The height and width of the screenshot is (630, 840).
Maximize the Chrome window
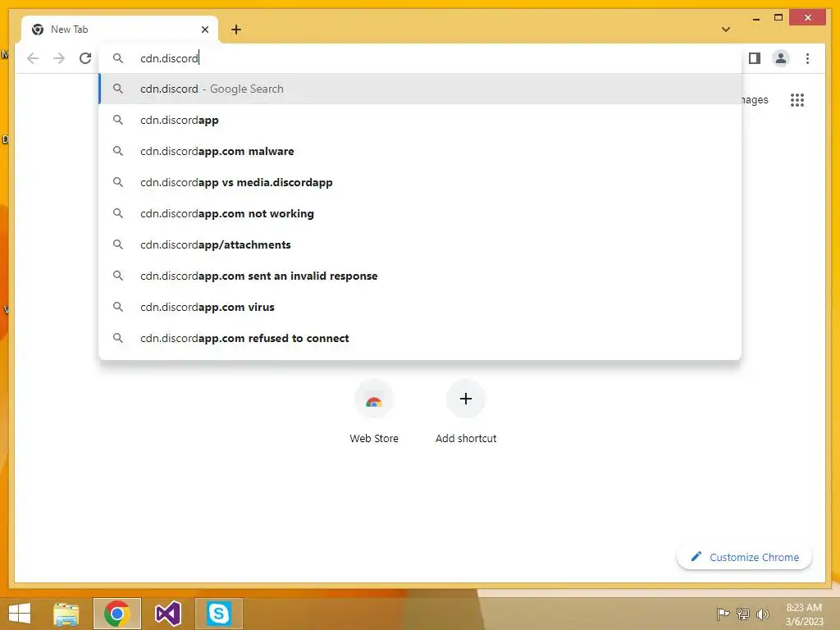(778, 18)
